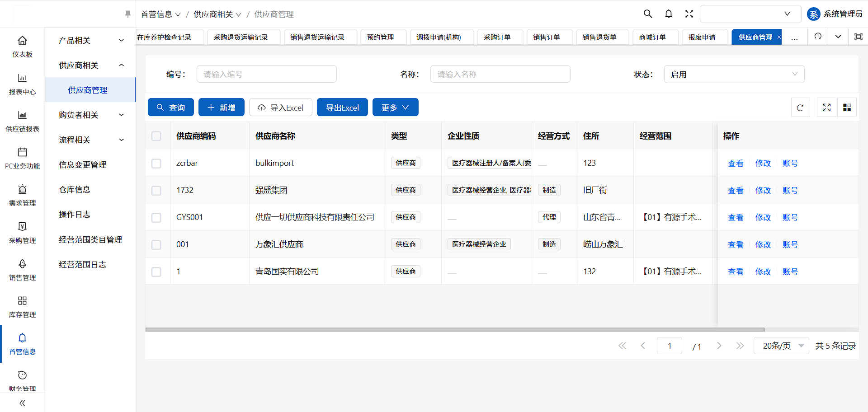Click the search magnifier icon in header
This screenshot has width=868, height=412.
648,14
